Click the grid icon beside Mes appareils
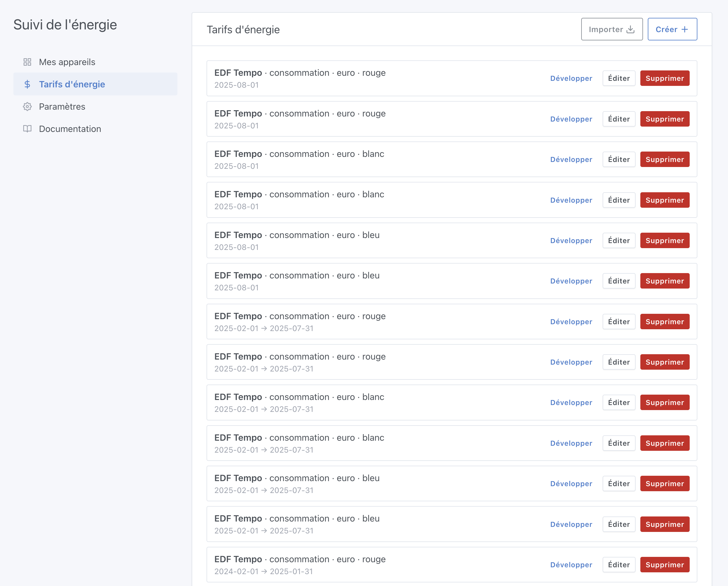Image resolution: width=728 pixels, height=586 pixels. [x=27, y=62]
